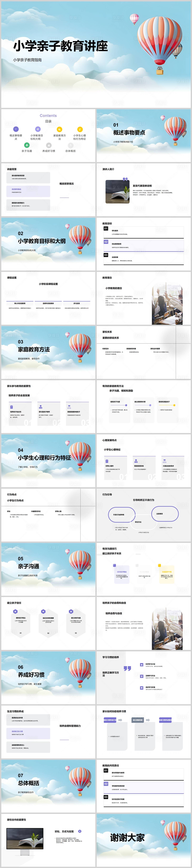Click the purple icon above 概述事物要点

(x=16, y=129)
